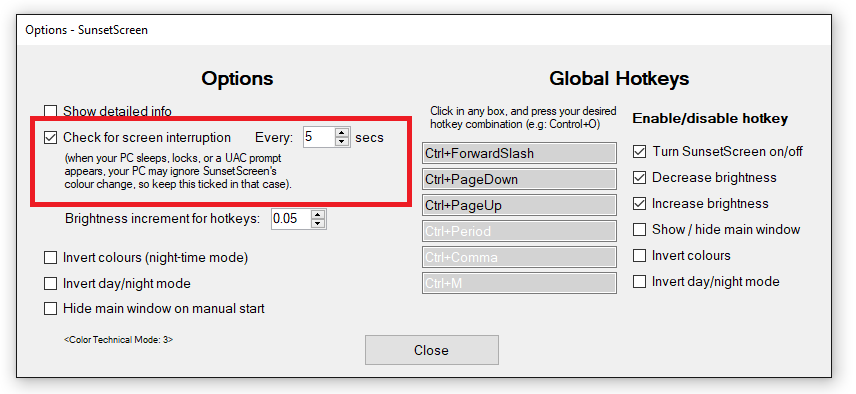Tick Invert day/night mode under Options
This screenshot has height=394, width=856.
pos(50,284)
